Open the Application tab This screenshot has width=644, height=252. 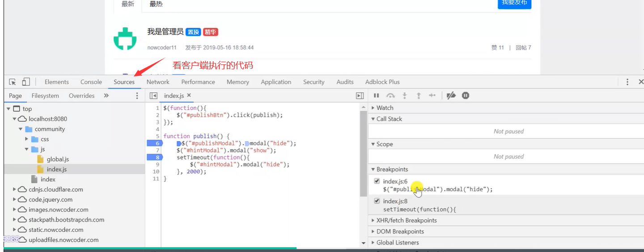pos(276,82)
